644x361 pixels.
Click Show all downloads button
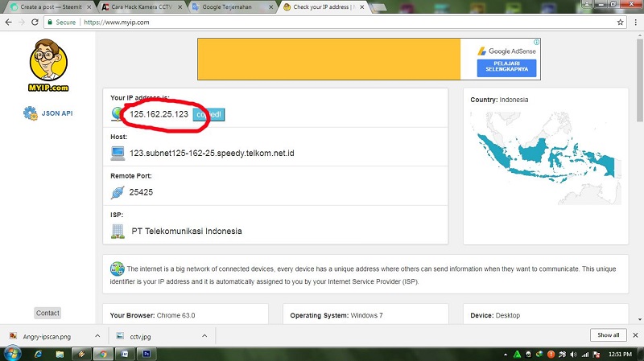(608, 334)
